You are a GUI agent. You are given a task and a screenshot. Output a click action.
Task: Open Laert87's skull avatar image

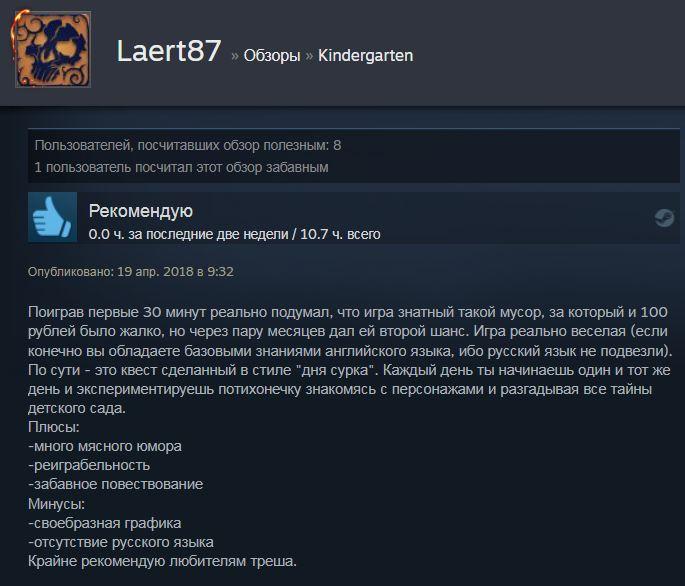coord(53,49)
